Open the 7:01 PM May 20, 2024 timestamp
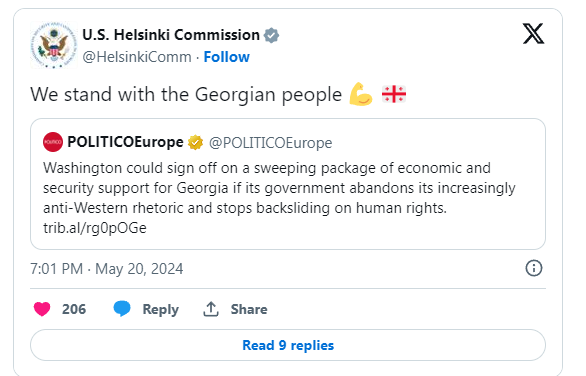Viewport: 586px width, 376px height. (107, 269)
